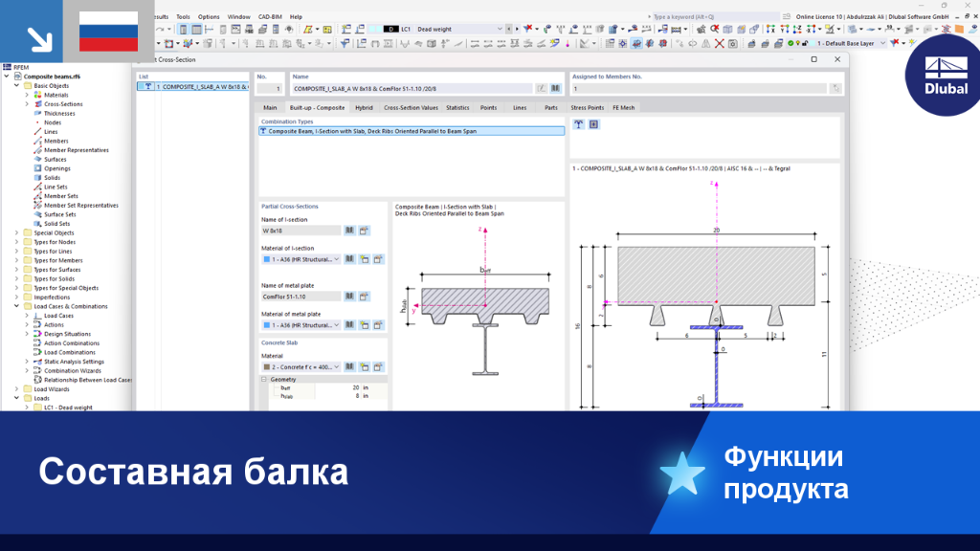
Task: Expand Cross-Sections node in navigator
Action: (x=27, y=104)
